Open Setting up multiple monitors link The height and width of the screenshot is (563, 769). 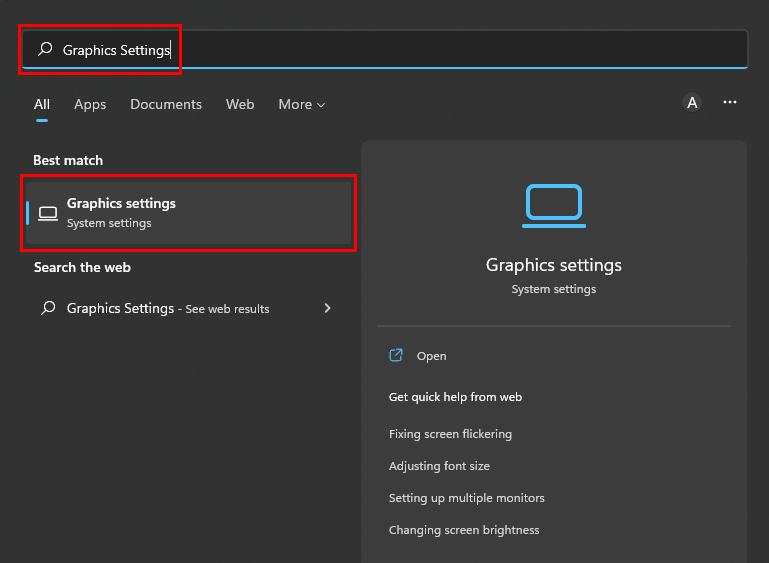point(466,498)
